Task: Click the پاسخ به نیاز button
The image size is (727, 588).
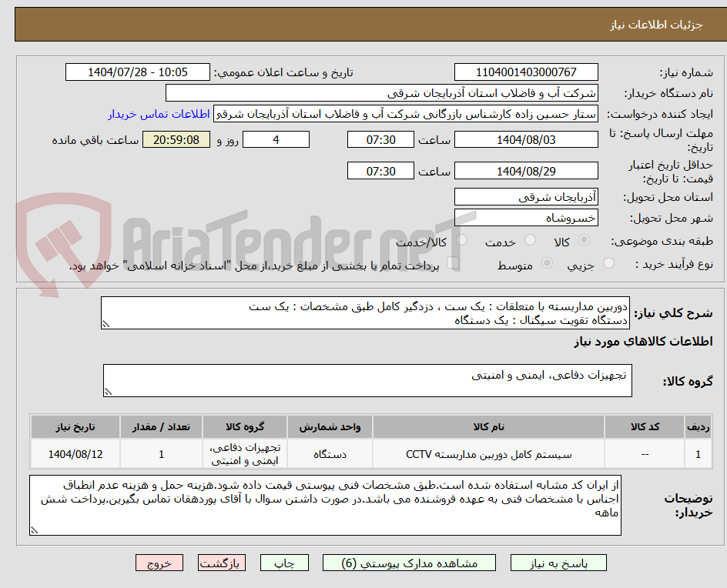Action: pyautogui.click(x=558, y=563)
